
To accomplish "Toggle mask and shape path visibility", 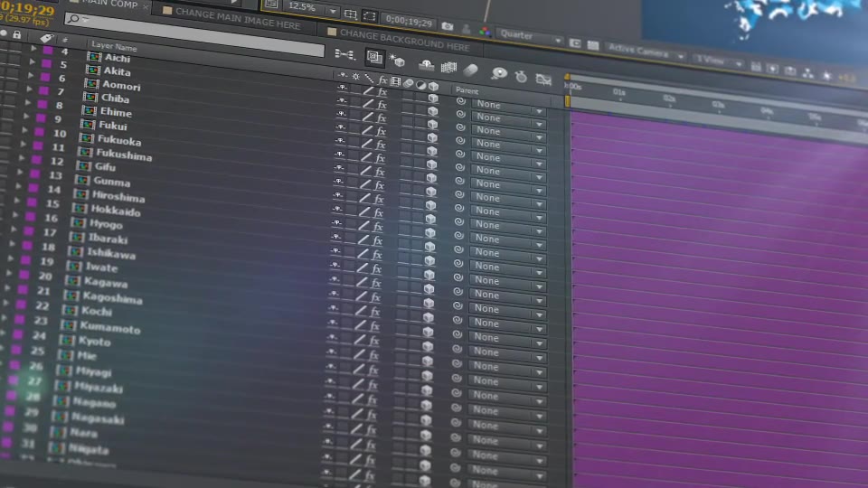I will (369, 16).
